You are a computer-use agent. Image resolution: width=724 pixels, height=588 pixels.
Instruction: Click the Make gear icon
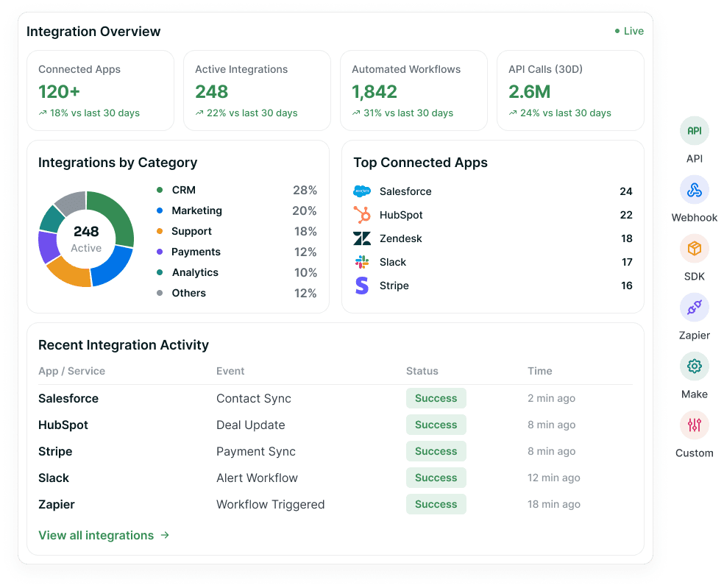click(694, 366)
